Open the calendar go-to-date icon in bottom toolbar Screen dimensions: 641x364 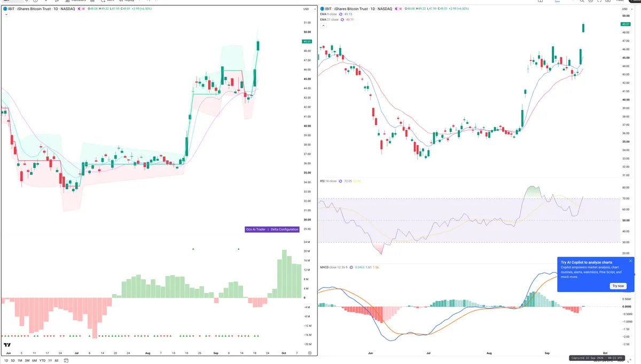66,360
